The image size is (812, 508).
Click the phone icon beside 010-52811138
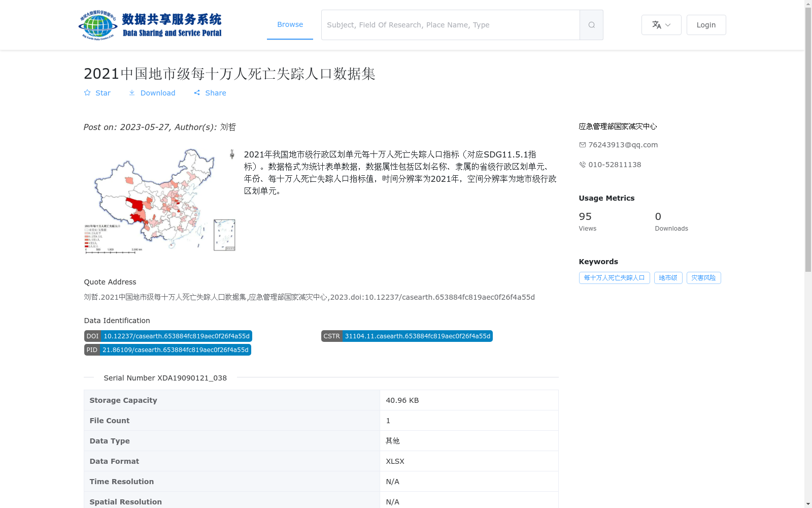tap(582, 165)
